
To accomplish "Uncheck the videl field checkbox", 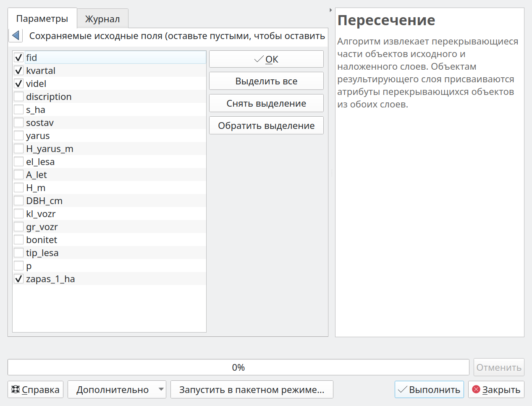I will pyautogui.click(x=18, y=84).
